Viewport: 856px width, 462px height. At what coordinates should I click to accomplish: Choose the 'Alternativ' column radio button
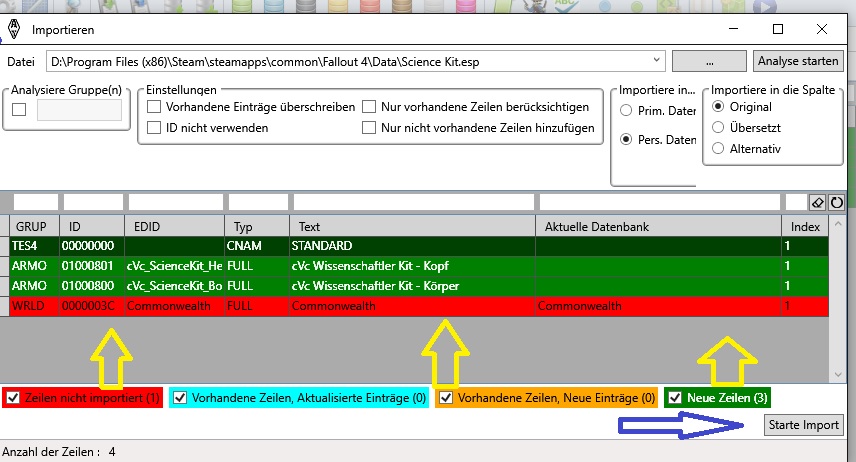pos(718,149)
